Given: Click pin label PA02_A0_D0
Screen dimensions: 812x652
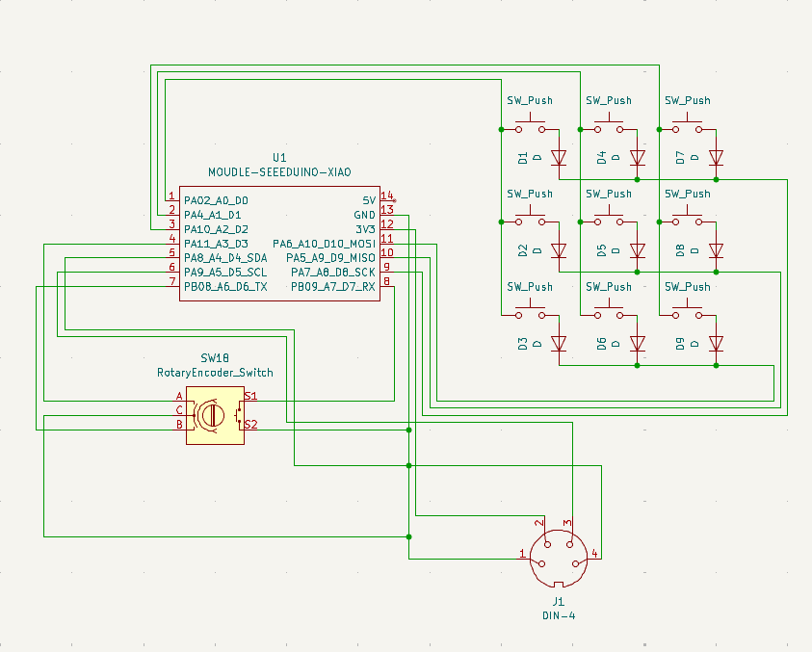Looking at the screenshot, I should [216, 200].
